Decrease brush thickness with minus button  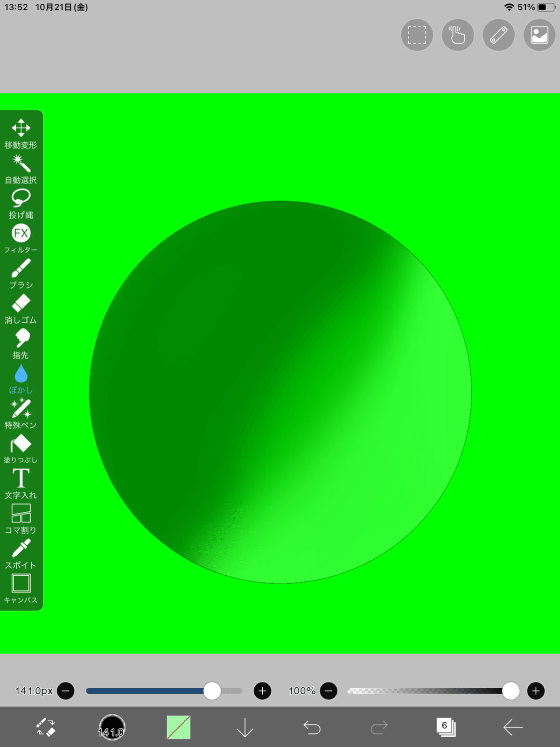[x=66, y=691]
